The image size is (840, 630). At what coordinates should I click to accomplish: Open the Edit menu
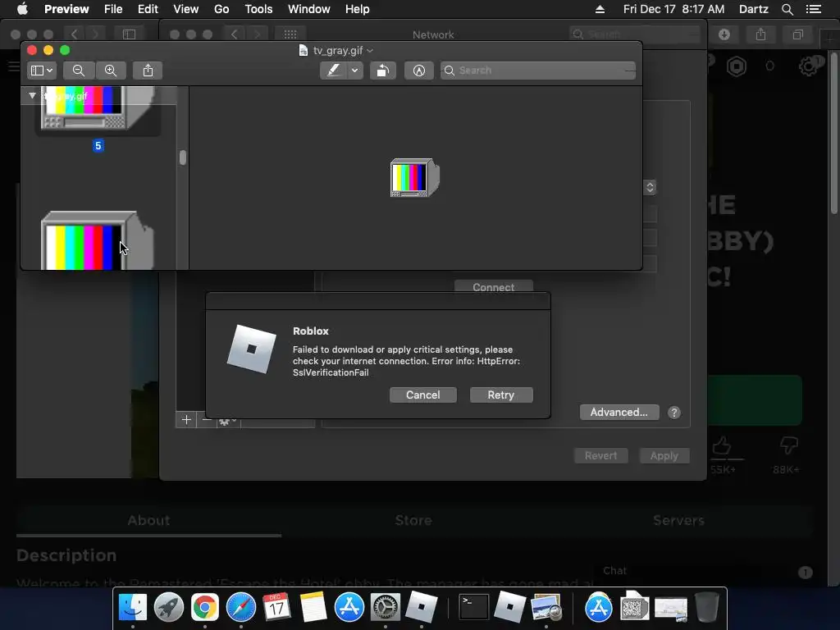[148, 9]
